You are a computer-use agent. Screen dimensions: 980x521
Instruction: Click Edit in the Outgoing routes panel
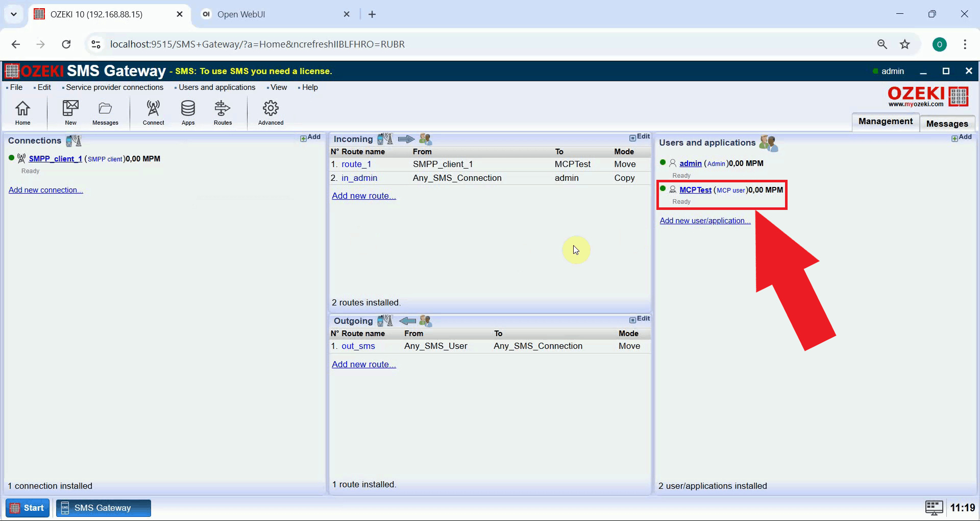coord(640,319)
